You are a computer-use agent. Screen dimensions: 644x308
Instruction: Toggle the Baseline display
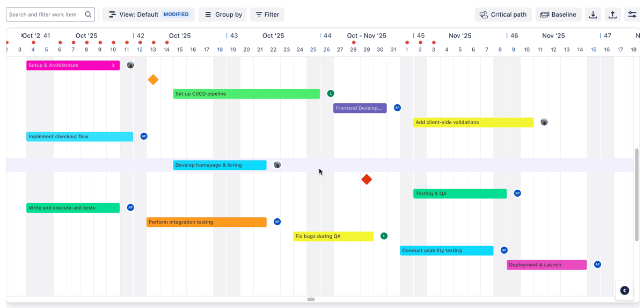click(558, 15)
